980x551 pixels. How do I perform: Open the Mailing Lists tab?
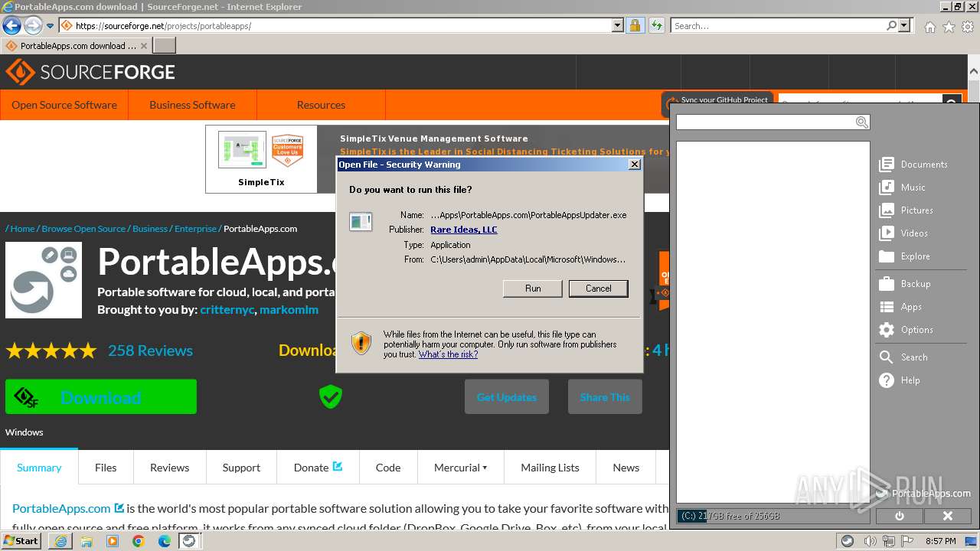(550, 468)
